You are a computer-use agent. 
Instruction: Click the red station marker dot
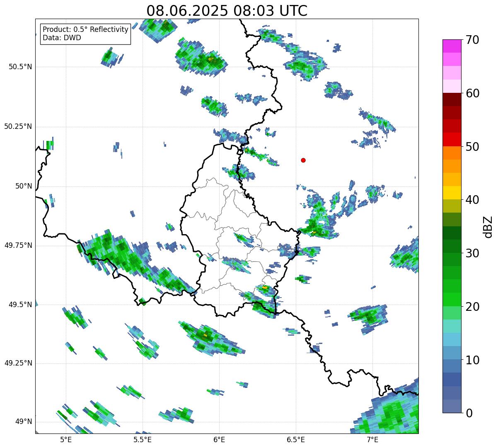[303, 160]
